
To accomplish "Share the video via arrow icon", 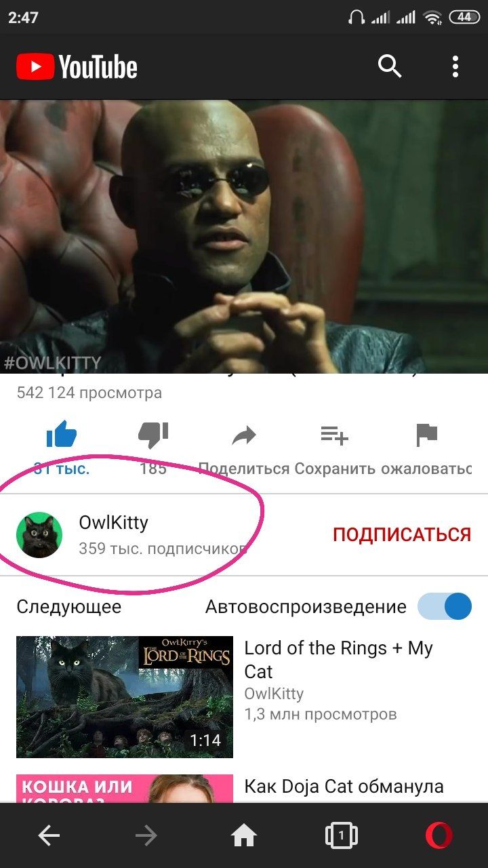I will coord(243,435).
